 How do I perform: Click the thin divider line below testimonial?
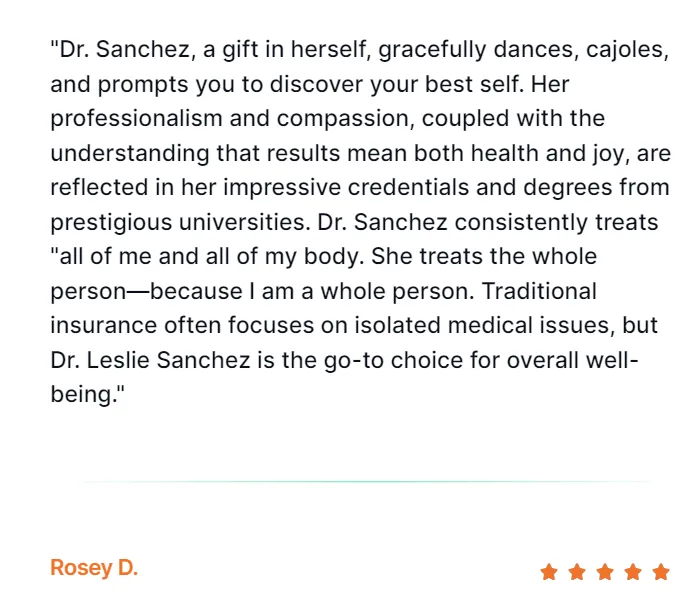[x=365, y=482]
